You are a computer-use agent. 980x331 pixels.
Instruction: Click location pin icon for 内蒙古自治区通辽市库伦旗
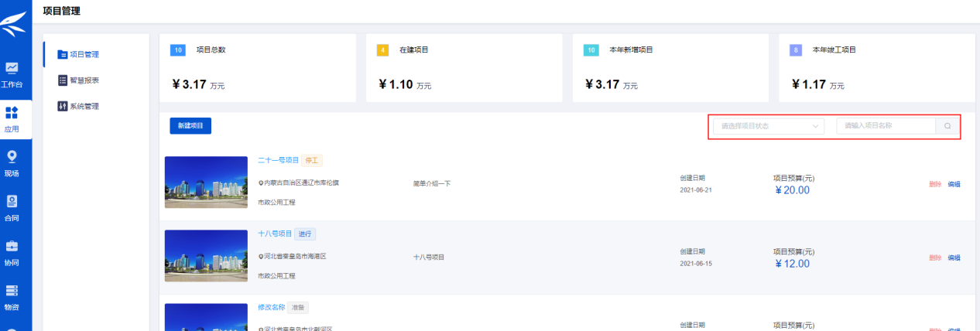pos(261,183)
